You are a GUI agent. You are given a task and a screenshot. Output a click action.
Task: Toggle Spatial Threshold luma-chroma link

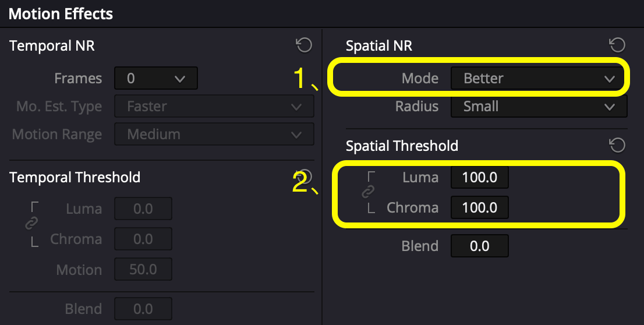pyautogui.click(x=368, y=192)
